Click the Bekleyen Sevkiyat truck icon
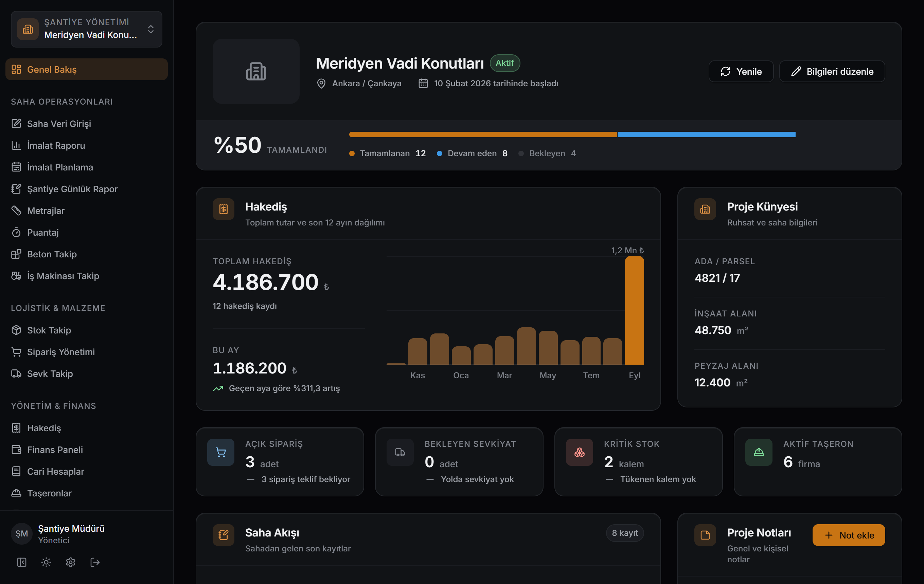 pyautogui.click(x=400, y=452)
